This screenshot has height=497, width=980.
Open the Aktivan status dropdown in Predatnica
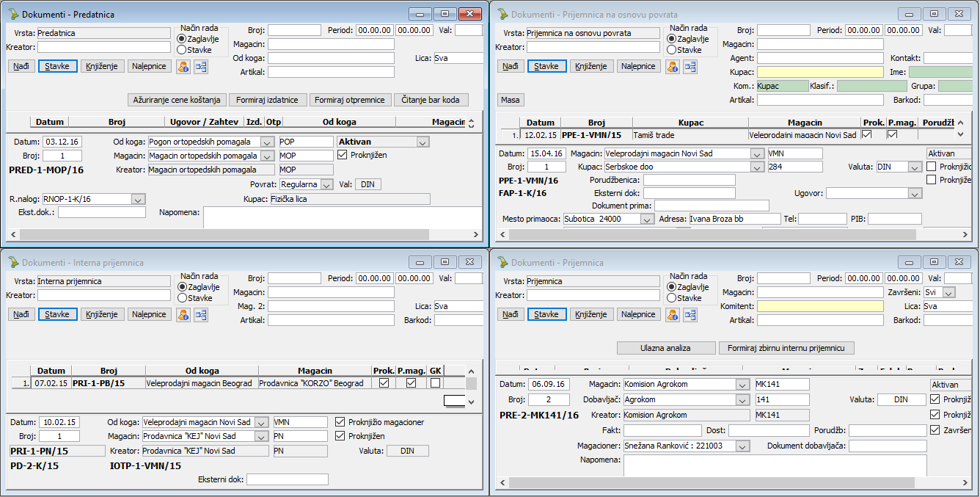(x=423, y=142)
